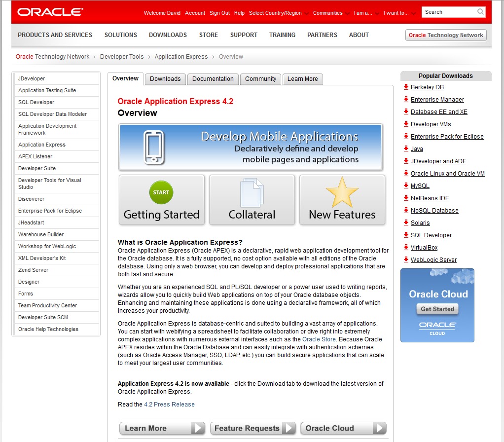Open the TRAINING menu
The height and width of the screenshot is (442, 504).
pos(282,35)
